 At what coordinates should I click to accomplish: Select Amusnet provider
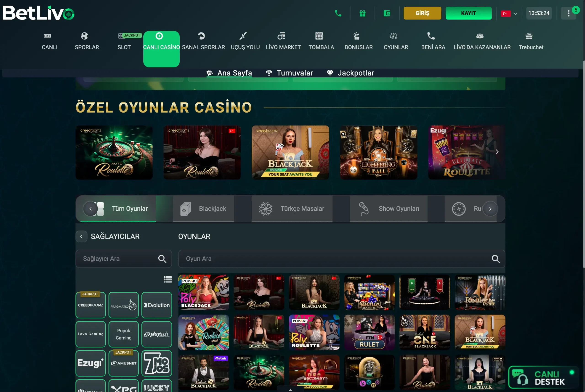point(124,363)
